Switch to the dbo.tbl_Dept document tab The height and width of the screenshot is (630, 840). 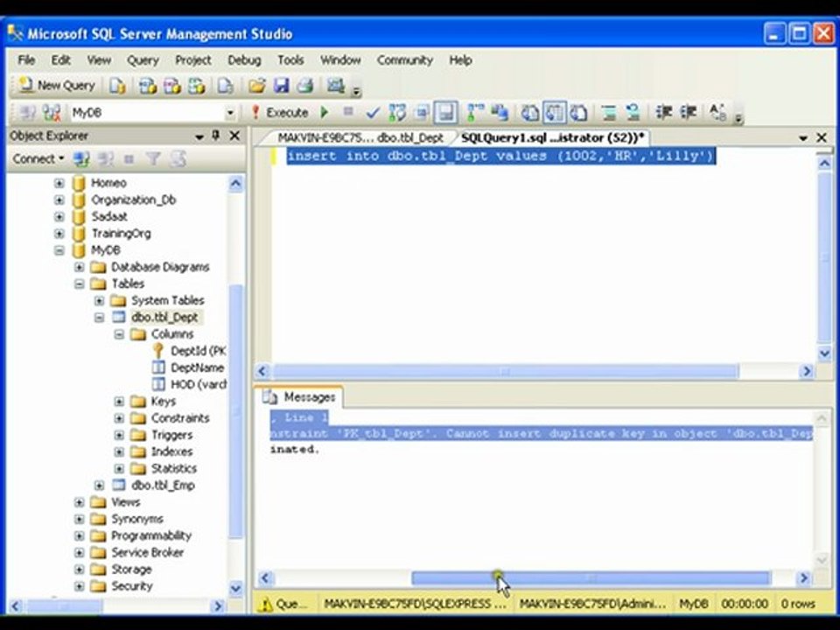click(x=360, y=138)
